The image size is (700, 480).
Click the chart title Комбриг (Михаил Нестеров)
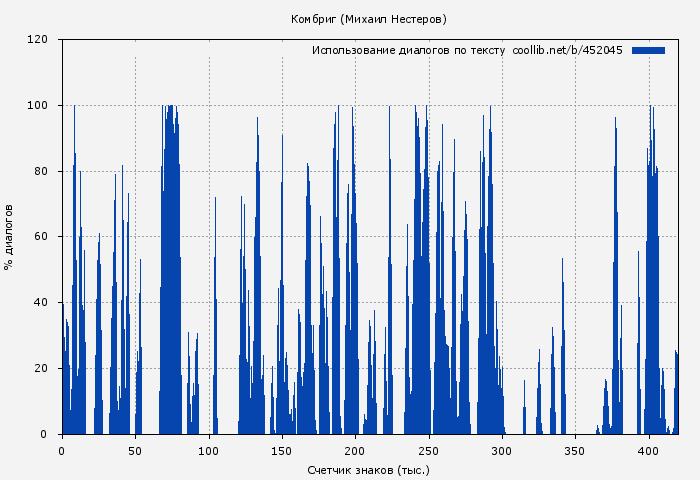369,19
